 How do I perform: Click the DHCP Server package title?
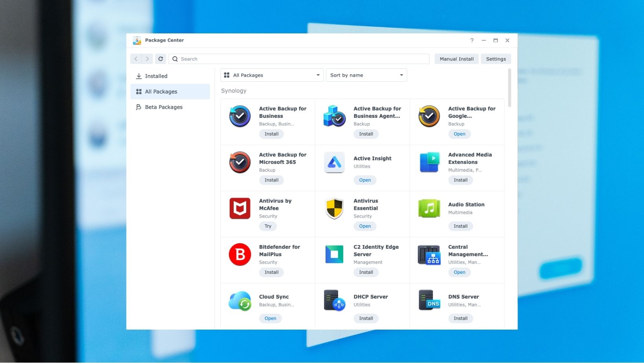pyautogui.click(x=371, y=297)
